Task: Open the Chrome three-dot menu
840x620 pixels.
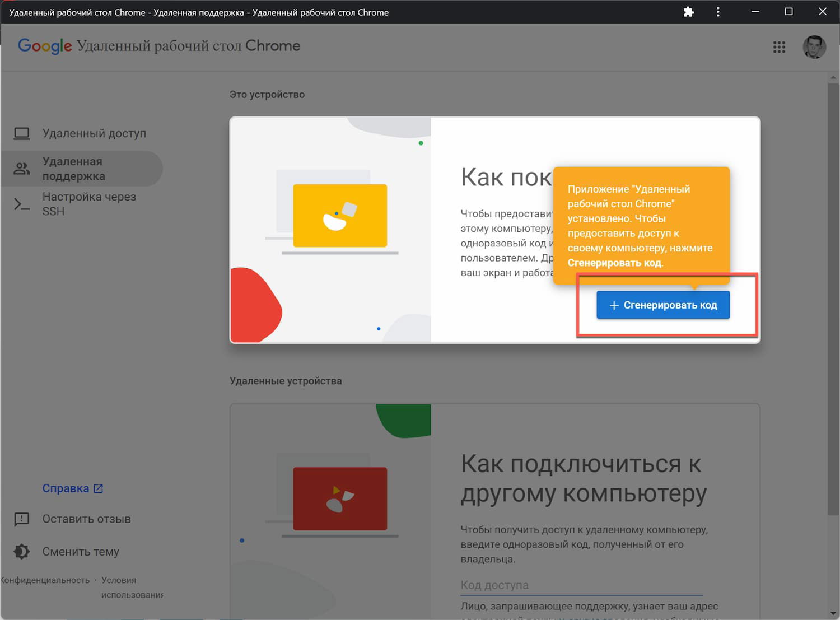Action: [x=718, y=12]
